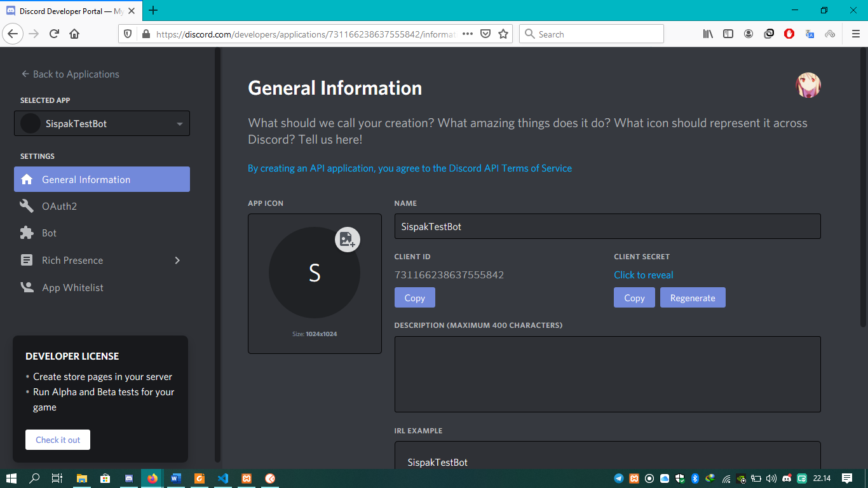Open File Explorer from the taskbar

(x=82, y=478)
